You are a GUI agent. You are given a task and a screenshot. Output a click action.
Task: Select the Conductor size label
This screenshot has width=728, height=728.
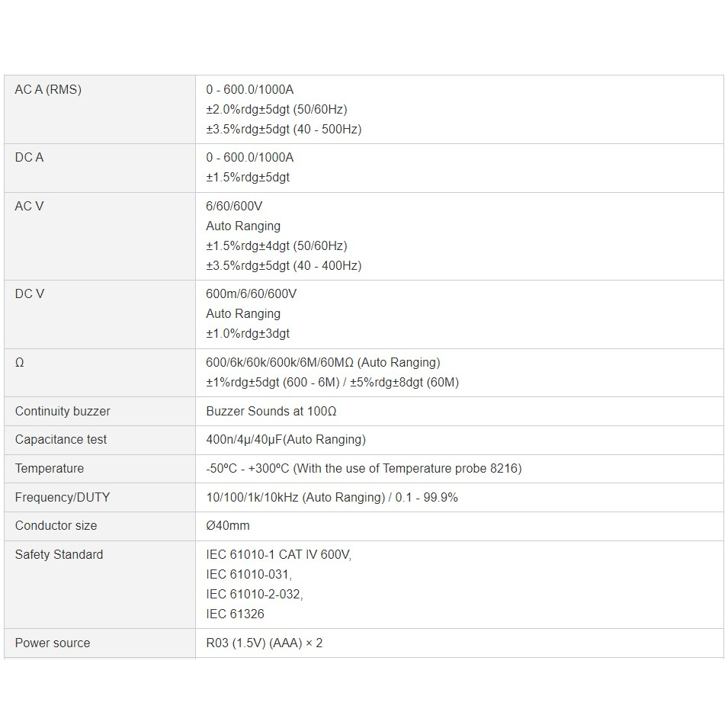tap(56, 526)
